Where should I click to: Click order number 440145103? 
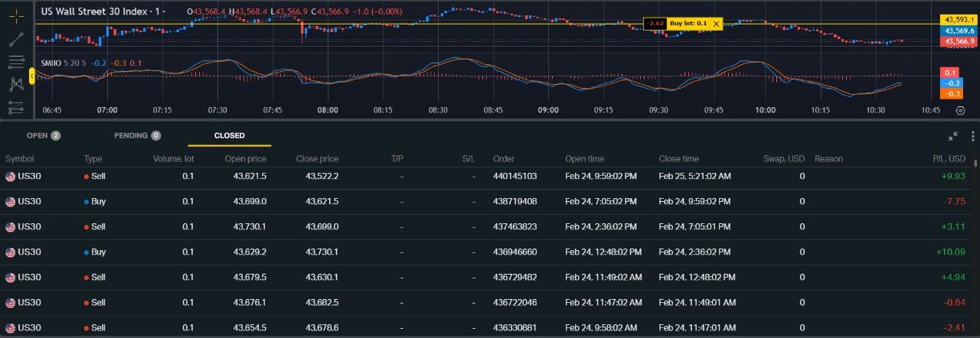pos(514,176)
